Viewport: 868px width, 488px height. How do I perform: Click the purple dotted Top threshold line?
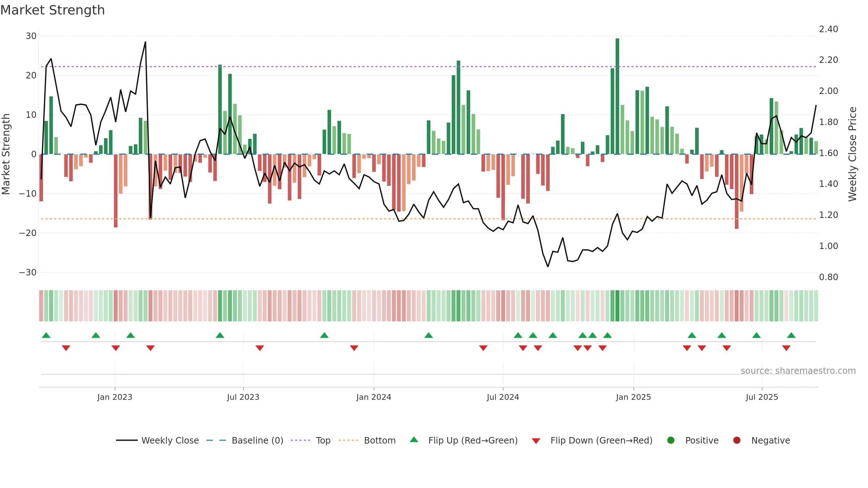[429, 67]
